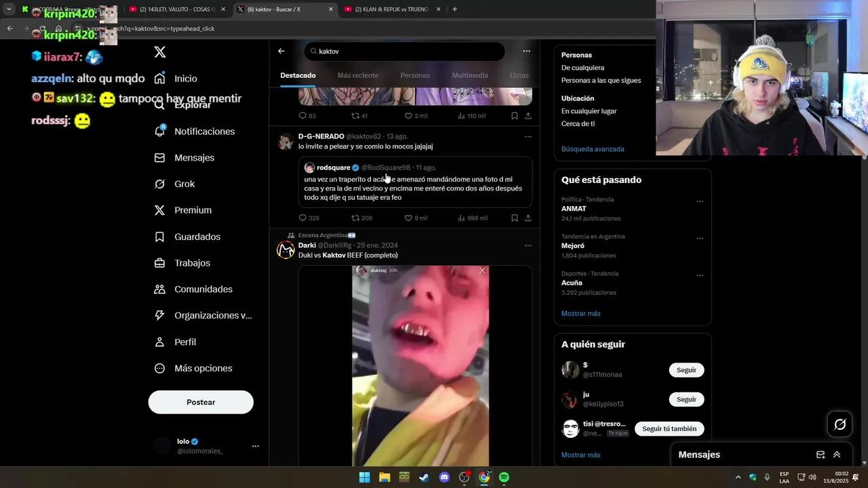
Task: Like the post with 2 mil likes
Action: pos(408,116)
